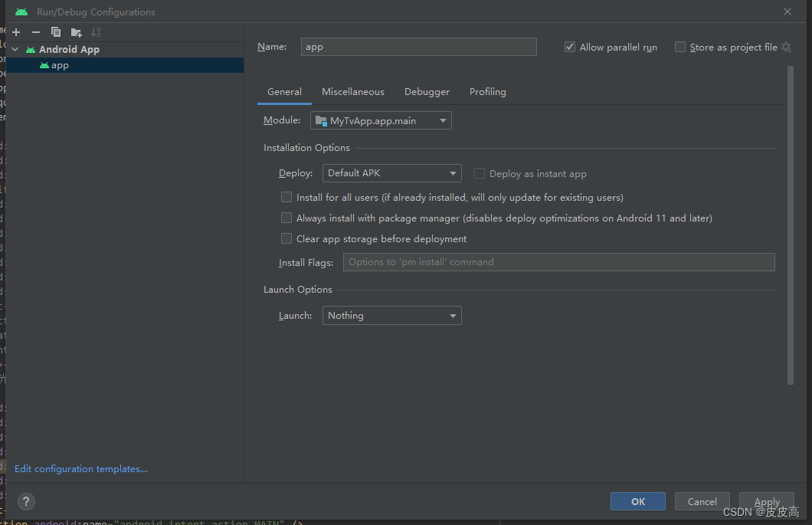
Task: Switch to the Debugger tab
Action: 427,91
